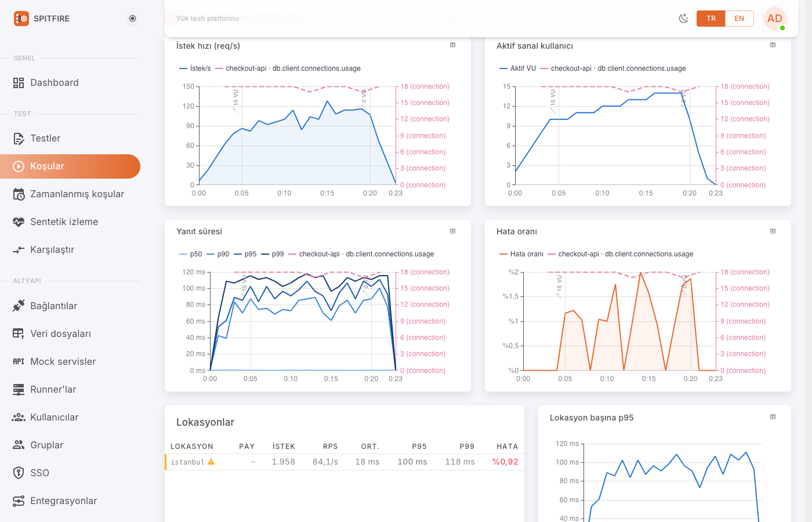Screen dimensions: 812x522
Task: Click the SSO shield icon
Action: tap(19, 473)
